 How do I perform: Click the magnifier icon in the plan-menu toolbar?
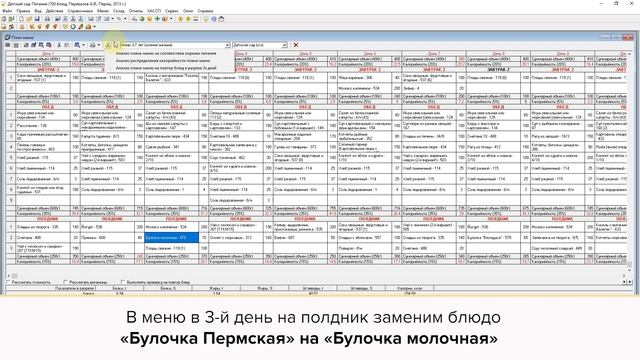77,45
